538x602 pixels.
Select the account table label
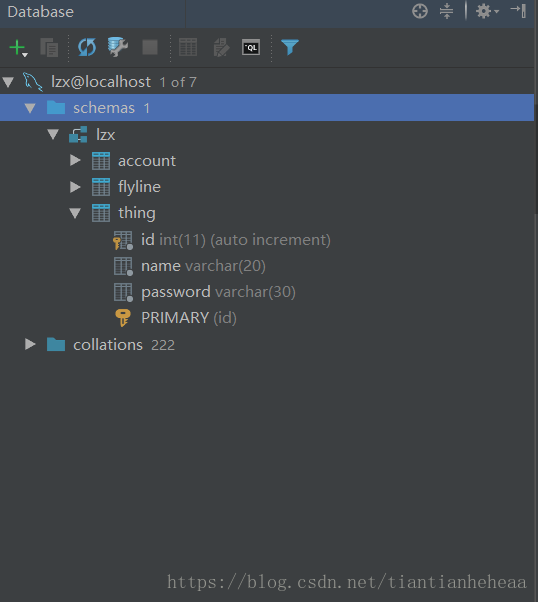pyautogui.click(x=147, y=161)
